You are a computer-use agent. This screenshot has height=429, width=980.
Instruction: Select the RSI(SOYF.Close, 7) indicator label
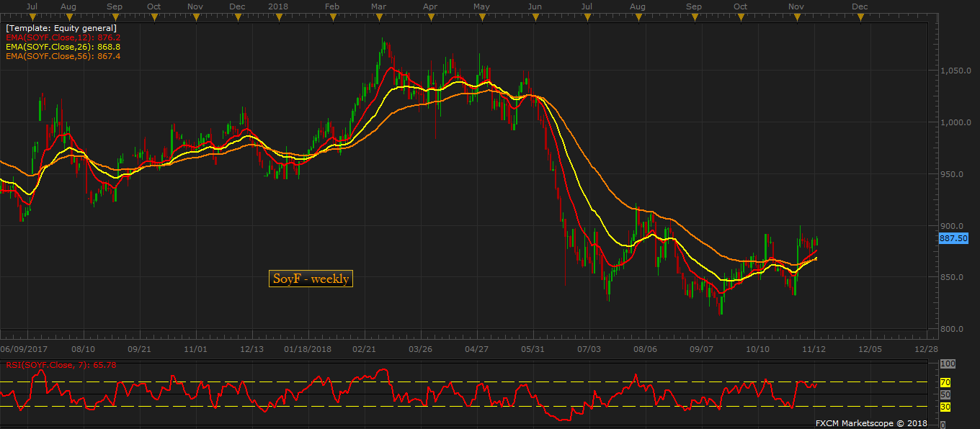[61, 365]
